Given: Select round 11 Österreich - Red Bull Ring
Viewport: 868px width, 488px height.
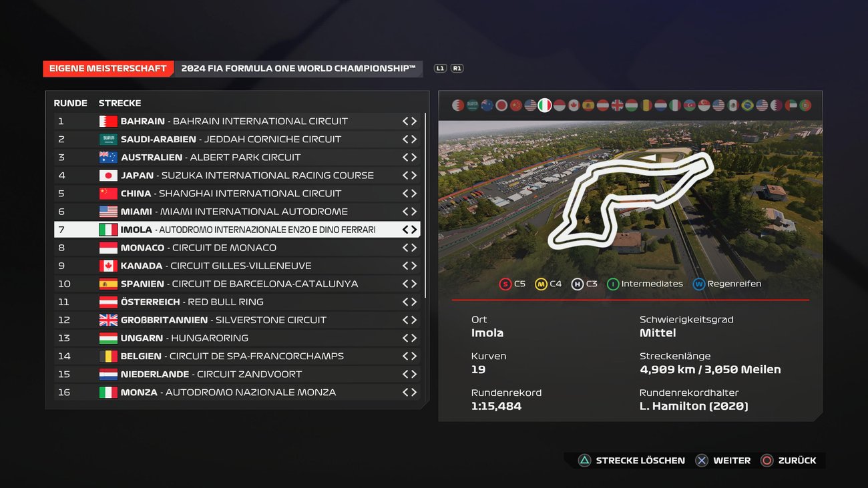Looking at the screenshot, I should [237, 302].
